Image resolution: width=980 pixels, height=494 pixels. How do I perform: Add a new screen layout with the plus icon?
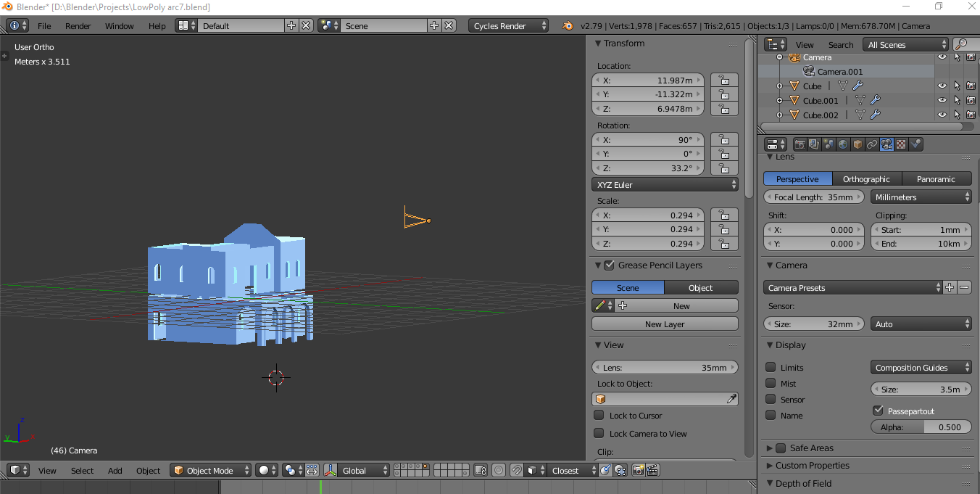pyautogui.click(x=291, y=25)
